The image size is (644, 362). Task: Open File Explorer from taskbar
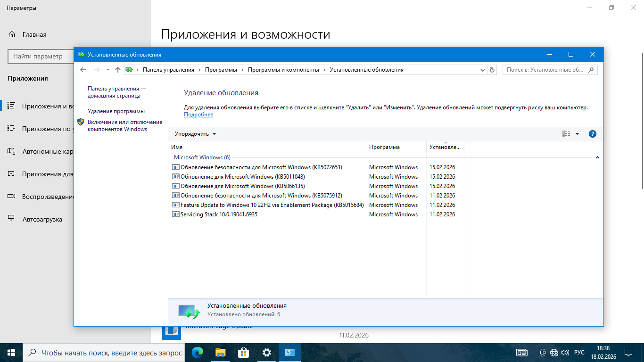[220, 353]
